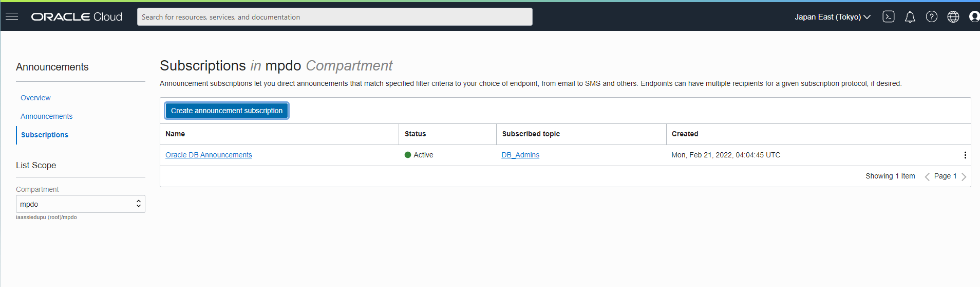Open the language globe icon
The image size is (980, 287).
(953, 17)
